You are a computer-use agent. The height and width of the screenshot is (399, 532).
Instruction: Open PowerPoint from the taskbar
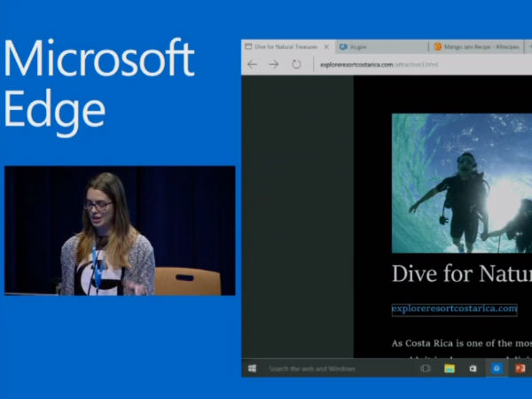point(520,368)
